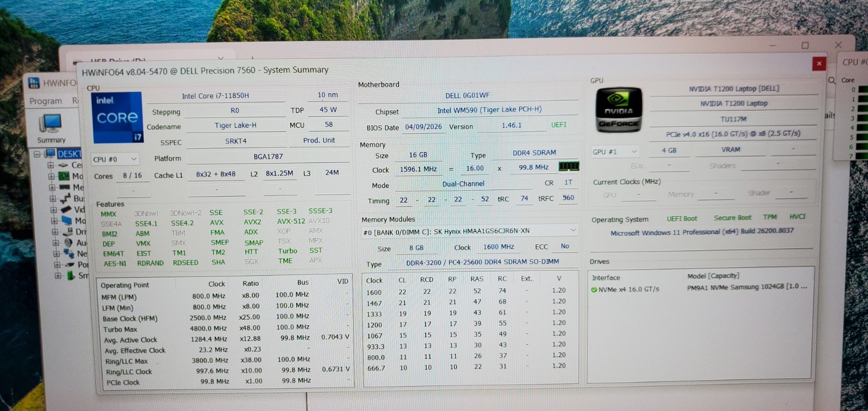Click the search magnifier icon in CPU #0 window
The width and height of the screenshot is (868, 411).
coord(832,80)
